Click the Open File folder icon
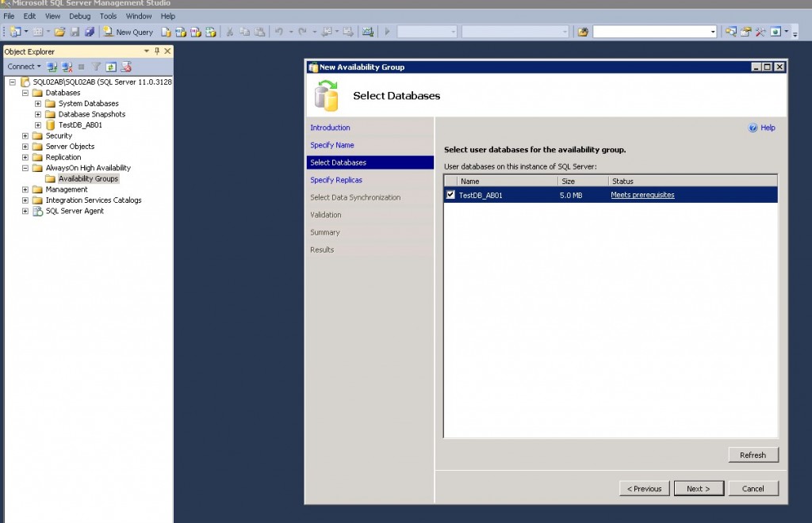 59,32
